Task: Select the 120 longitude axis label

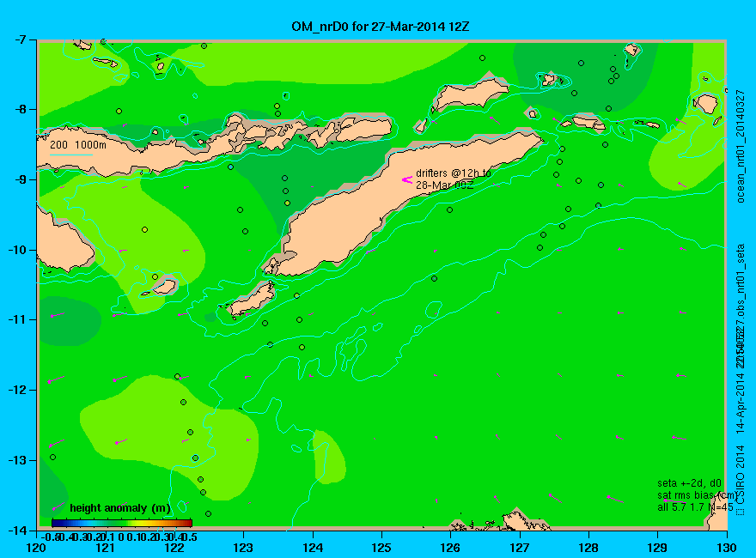Action: pos(36,548)
